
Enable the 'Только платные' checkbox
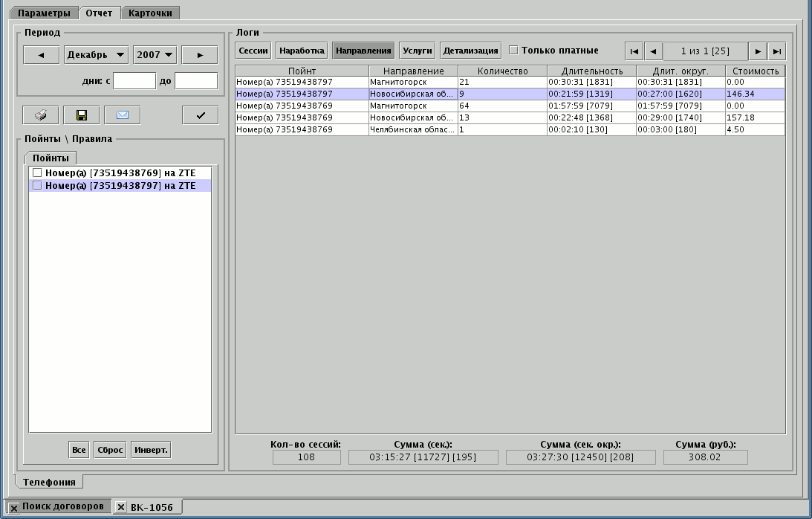(x=513, y=51)
